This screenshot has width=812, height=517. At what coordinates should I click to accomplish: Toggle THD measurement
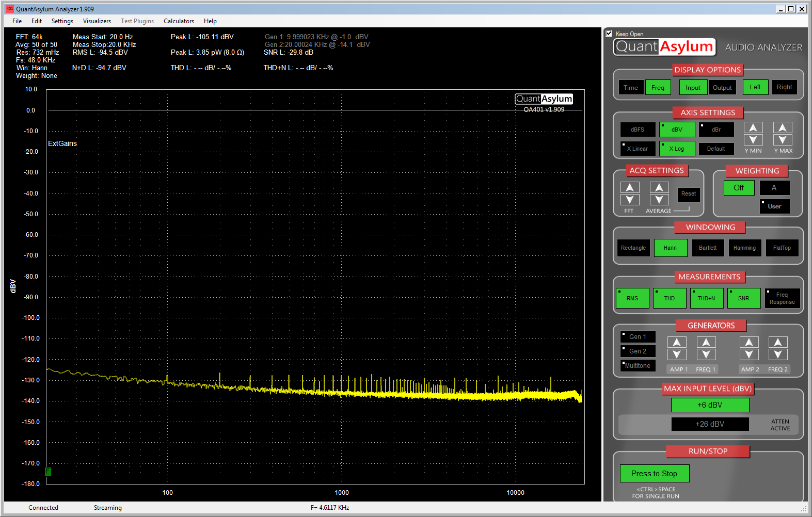pos(670,298)
